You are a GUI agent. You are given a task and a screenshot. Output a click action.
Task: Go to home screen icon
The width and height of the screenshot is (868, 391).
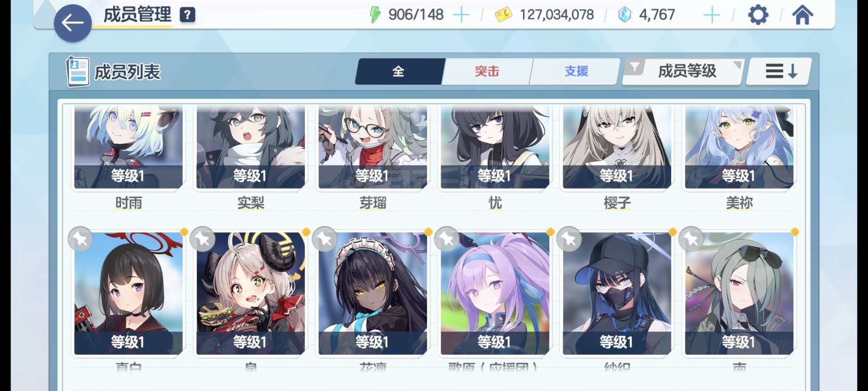(x=802, y=15)
